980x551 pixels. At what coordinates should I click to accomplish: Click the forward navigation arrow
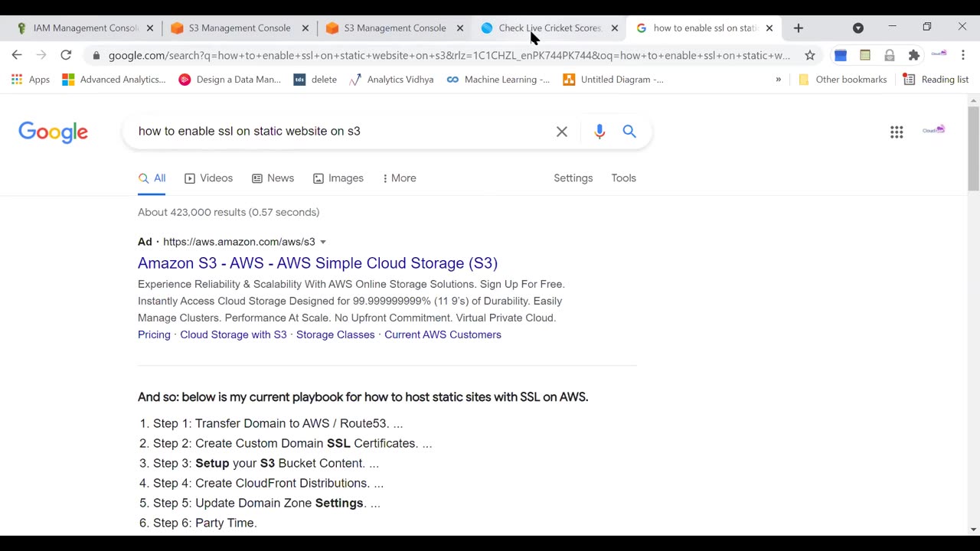point(41,55)
